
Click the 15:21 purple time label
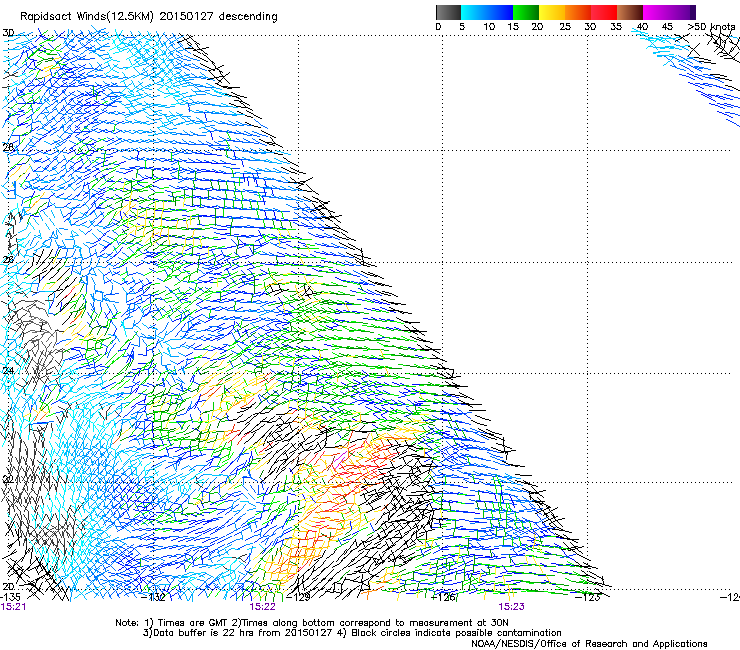13,607
